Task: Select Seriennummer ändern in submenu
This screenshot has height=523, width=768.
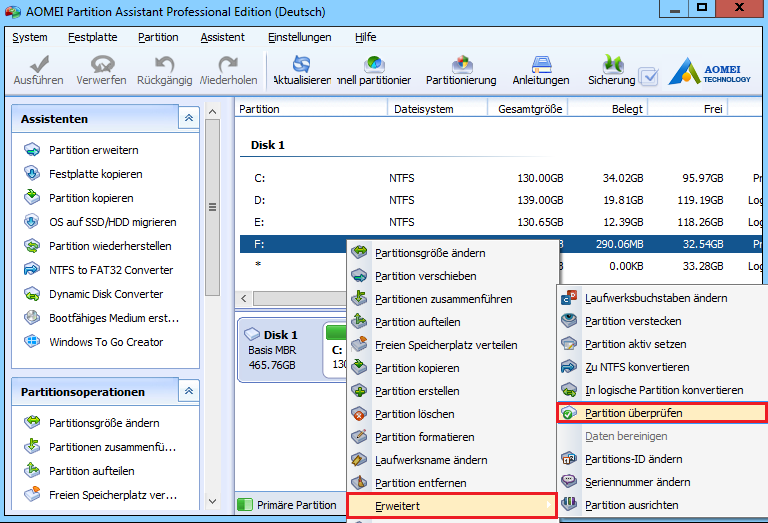Action: tap(663, 482)
